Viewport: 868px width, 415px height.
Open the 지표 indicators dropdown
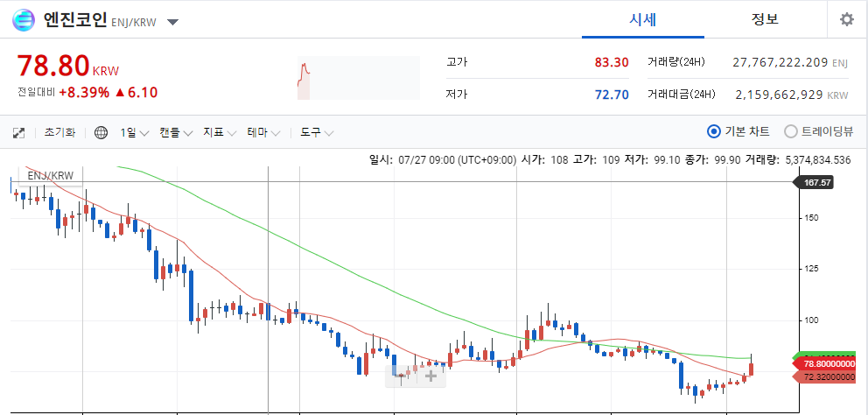click(220, 133)
